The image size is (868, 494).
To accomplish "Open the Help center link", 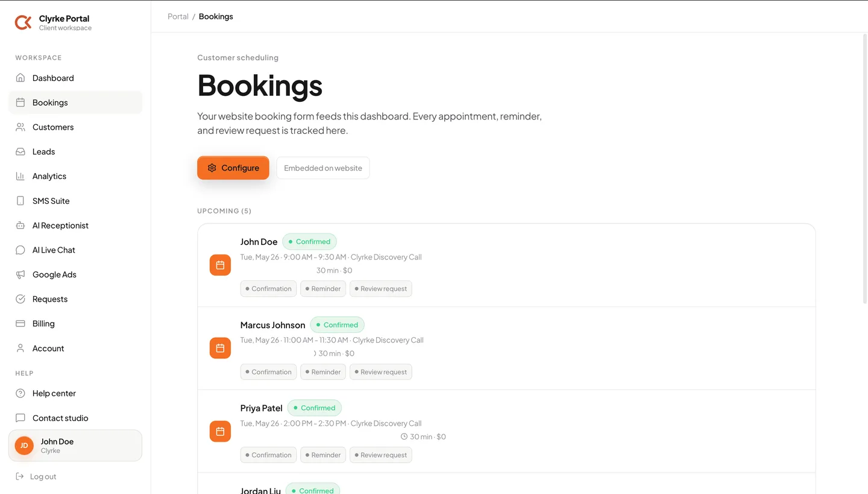I will click(75, 393).
